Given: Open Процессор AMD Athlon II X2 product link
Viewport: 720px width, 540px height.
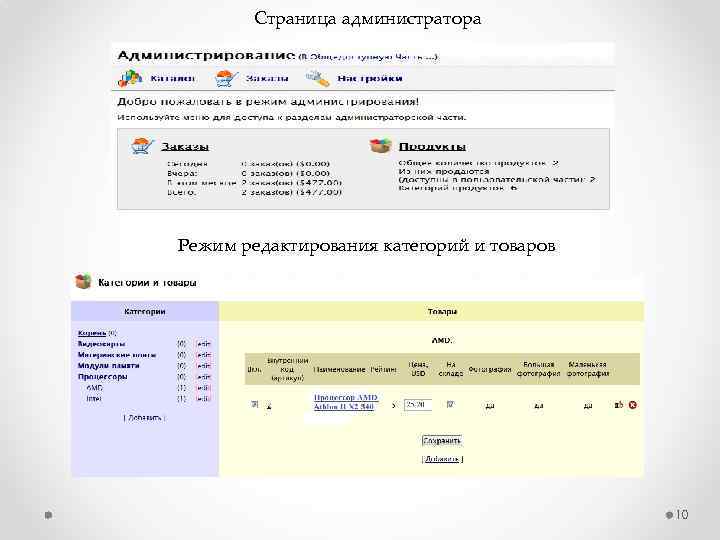Looking at the screenshot, I should (346, 402).
